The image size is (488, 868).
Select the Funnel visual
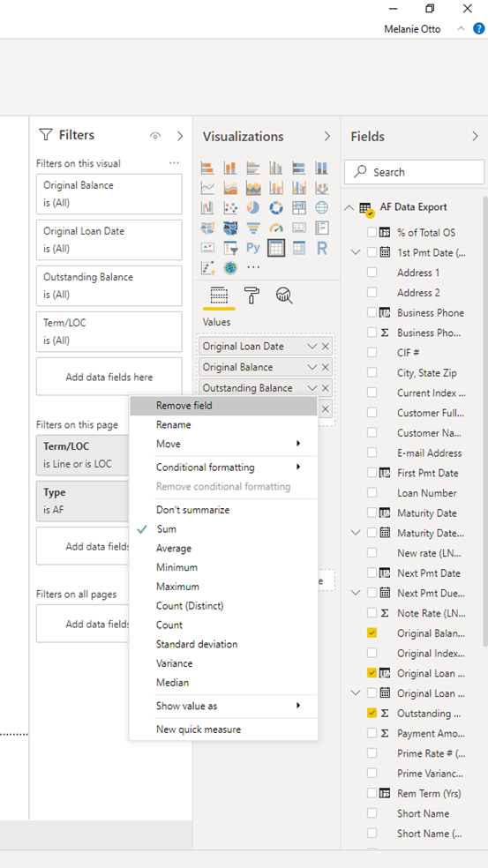(x=253, y=228)
